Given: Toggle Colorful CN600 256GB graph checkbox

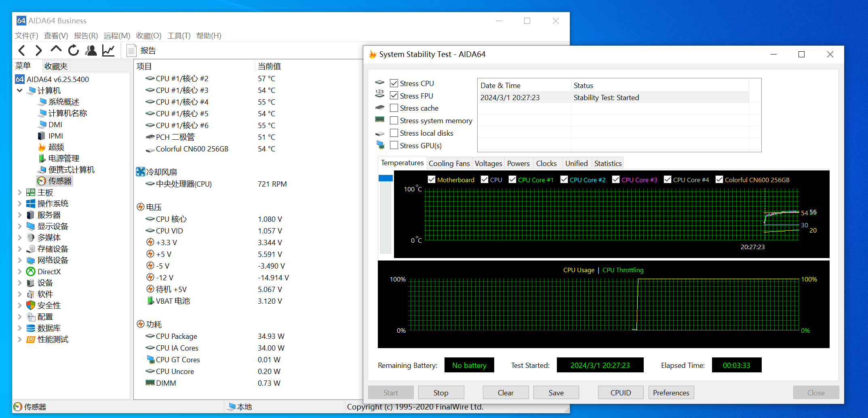Looking at the screenshot, I should pos(719,180).
